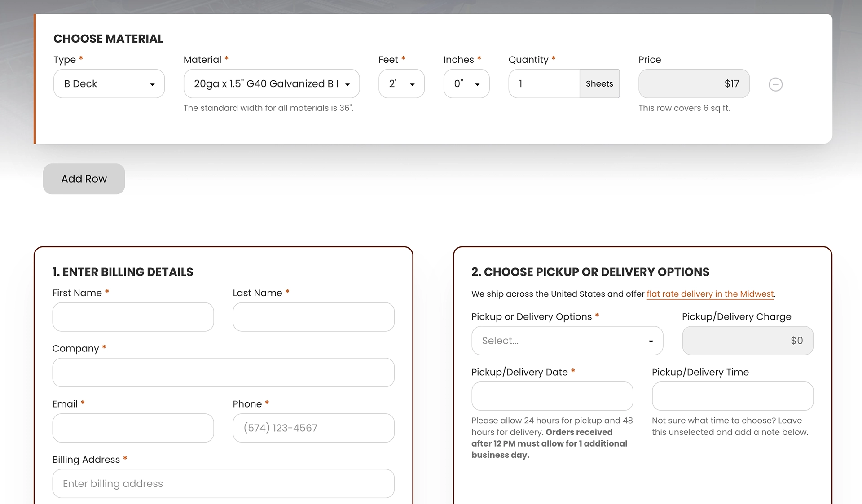Click the First Name field
This screenshot has width=862, height=504.
click(x=133, y=317)
